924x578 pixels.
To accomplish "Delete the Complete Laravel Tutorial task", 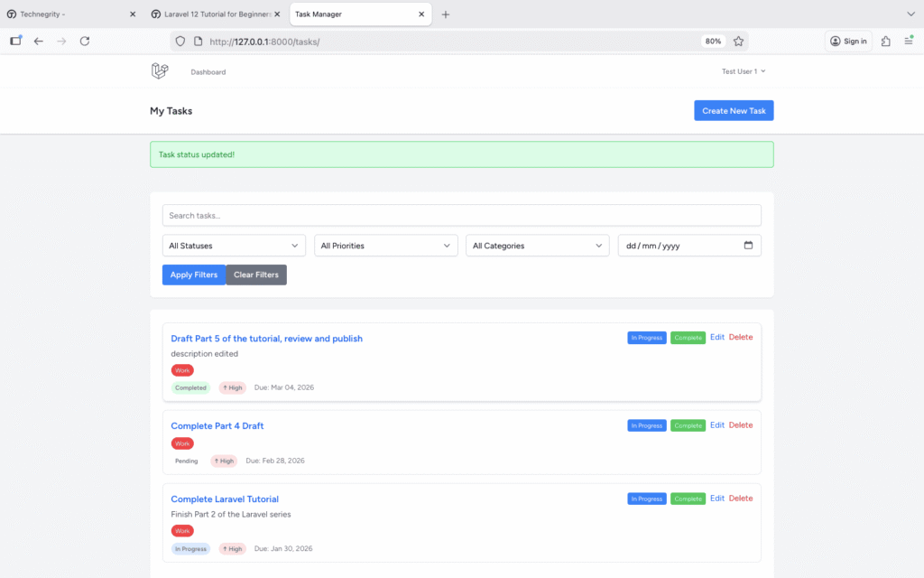I will 740,499.
